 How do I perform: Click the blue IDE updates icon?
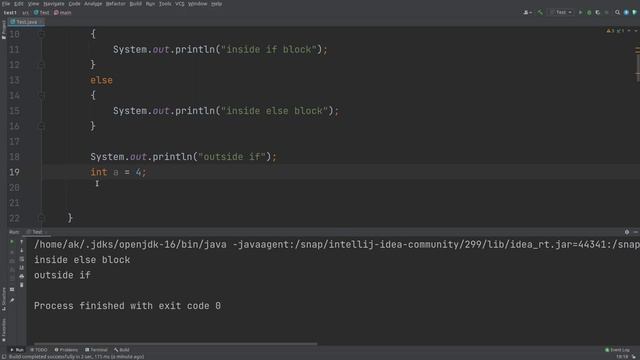[626, 13]
